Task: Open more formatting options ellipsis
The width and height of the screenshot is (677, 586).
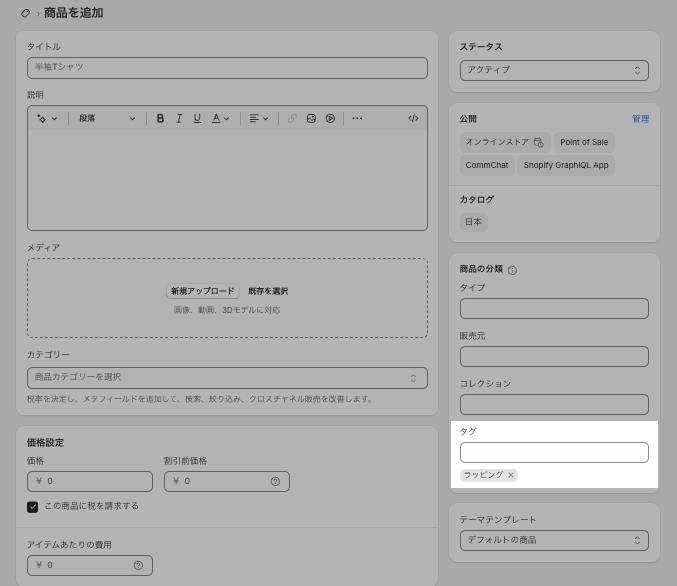Action: coord(357,118)
